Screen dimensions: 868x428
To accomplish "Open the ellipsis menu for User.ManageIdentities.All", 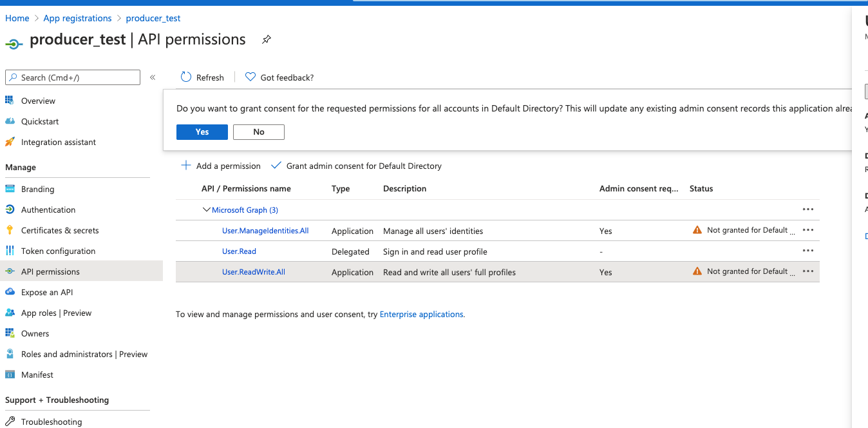I will coord(808,230).
